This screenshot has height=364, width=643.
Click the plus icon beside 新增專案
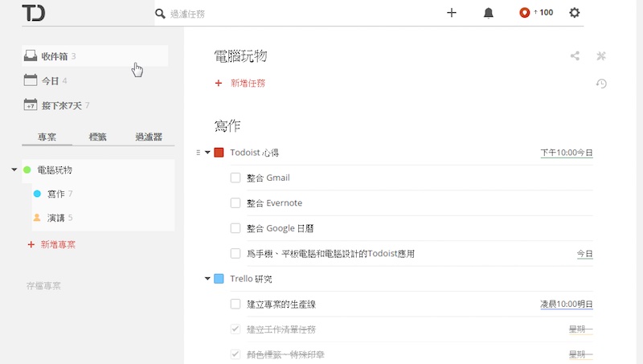31,245
